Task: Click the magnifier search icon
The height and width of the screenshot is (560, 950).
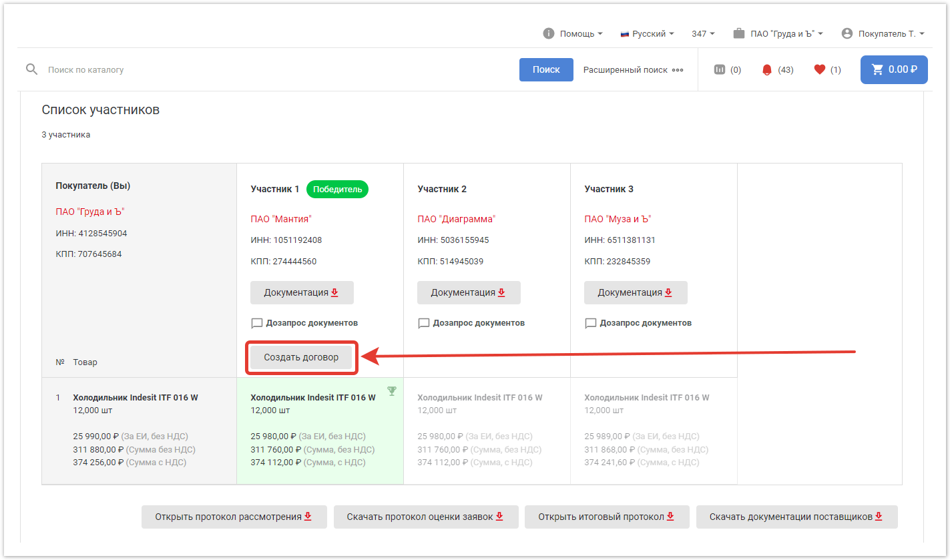Action: (31, 69)
